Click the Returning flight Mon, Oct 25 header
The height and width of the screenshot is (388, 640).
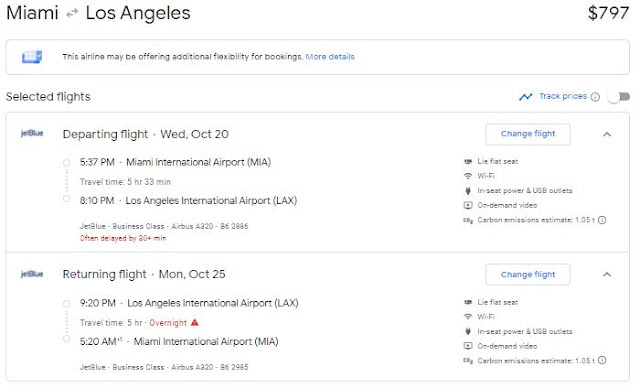pyautogui.click(x=144, y=274)
